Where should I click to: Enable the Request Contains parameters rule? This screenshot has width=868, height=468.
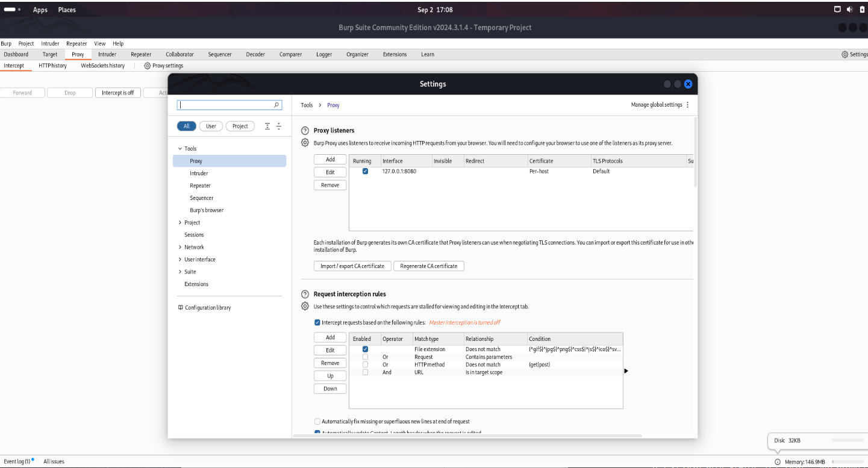(365, 357)
